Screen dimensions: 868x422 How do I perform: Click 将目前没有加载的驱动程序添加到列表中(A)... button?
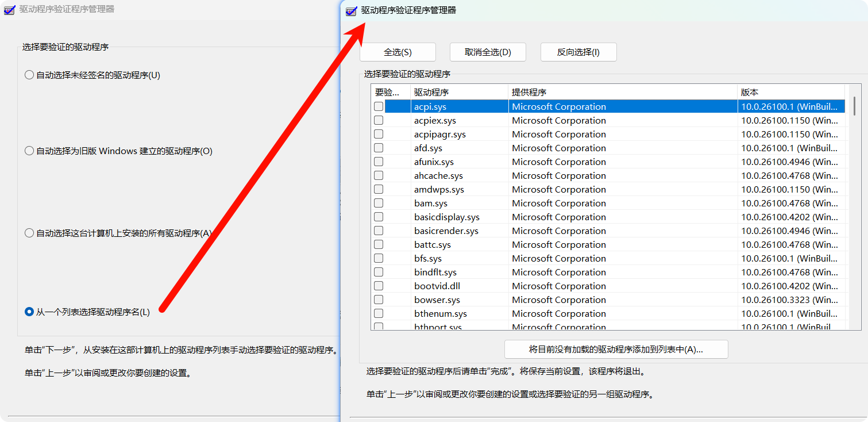[616, 349]
